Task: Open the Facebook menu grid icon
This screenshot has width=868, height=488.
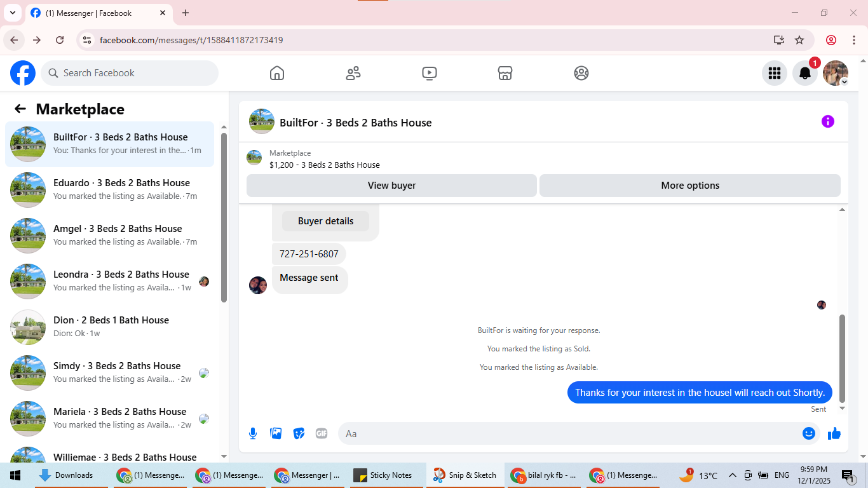Action: [775, 73]
